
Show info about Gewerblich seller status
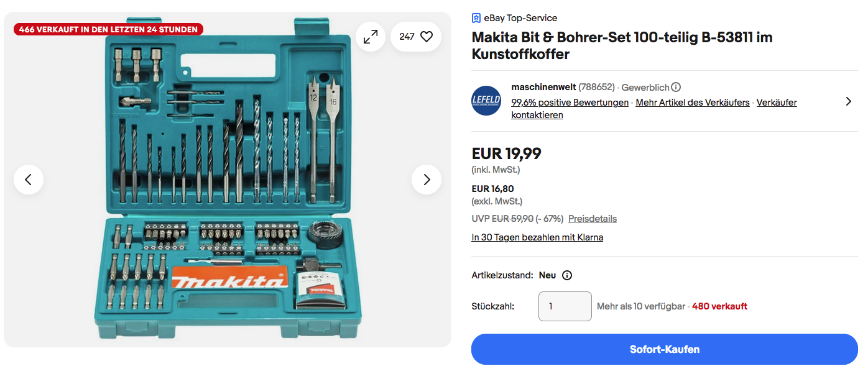click(676, 88)
